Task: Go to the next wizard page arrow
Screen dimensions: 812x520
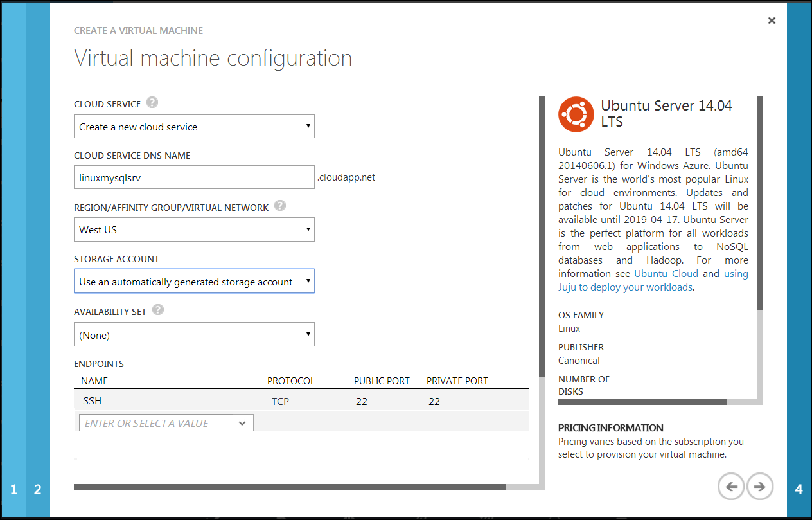Action: coord(760,487)
